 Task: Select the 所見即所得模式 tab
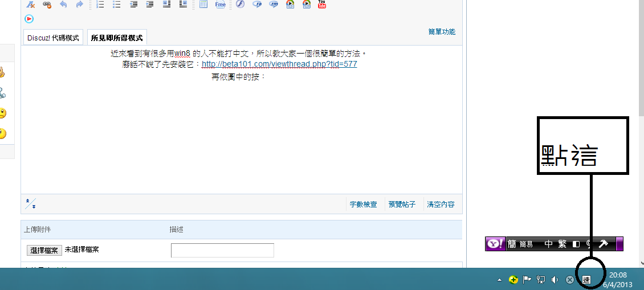117,38
